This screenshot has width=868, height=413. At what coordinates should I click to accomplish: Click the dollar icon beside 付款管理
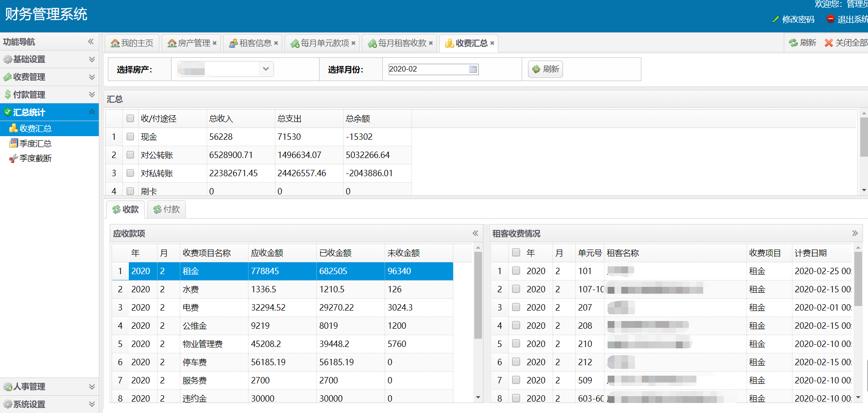click(8, 95)
